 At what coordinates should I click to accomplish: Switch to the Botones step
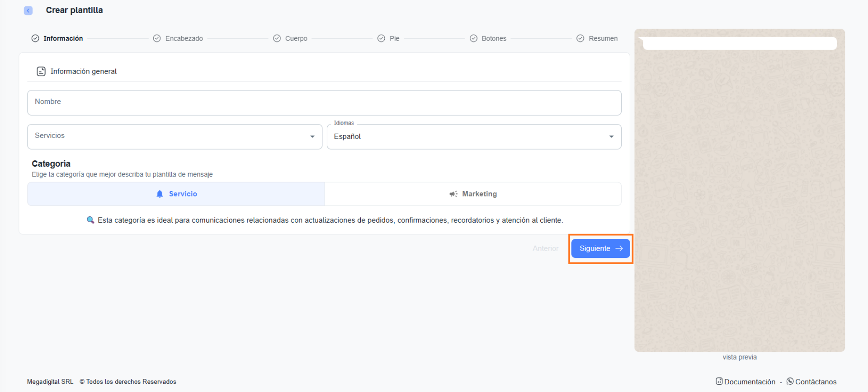click(x=494, y=38)
